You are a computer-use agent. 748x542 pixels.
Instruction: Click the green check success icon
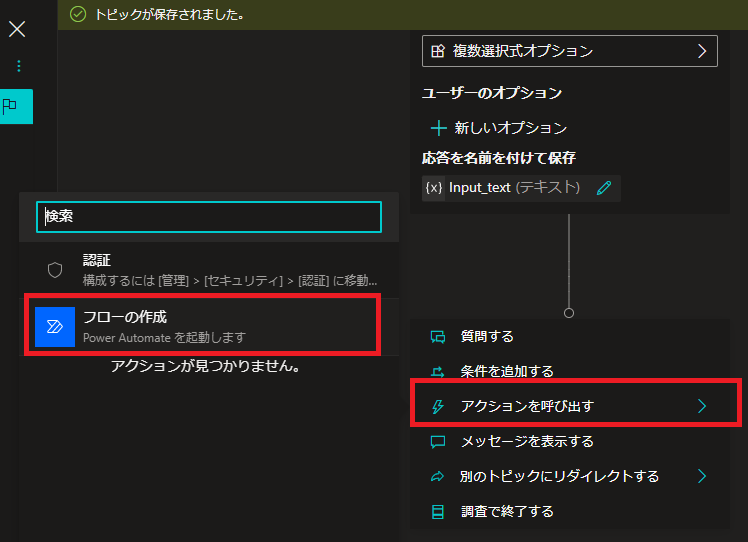pyautogui.click(x=78, y=14)
